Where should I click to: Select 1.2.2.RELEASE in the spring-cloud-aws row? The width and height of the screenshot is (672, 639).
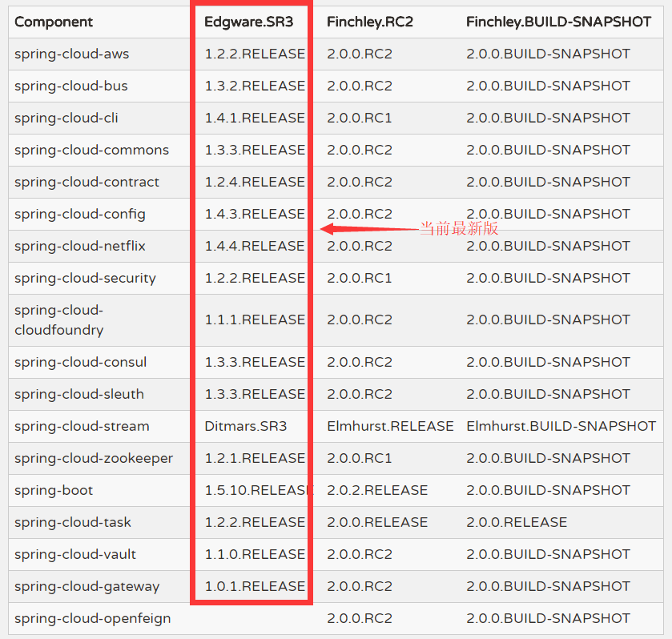click(255, 54)
